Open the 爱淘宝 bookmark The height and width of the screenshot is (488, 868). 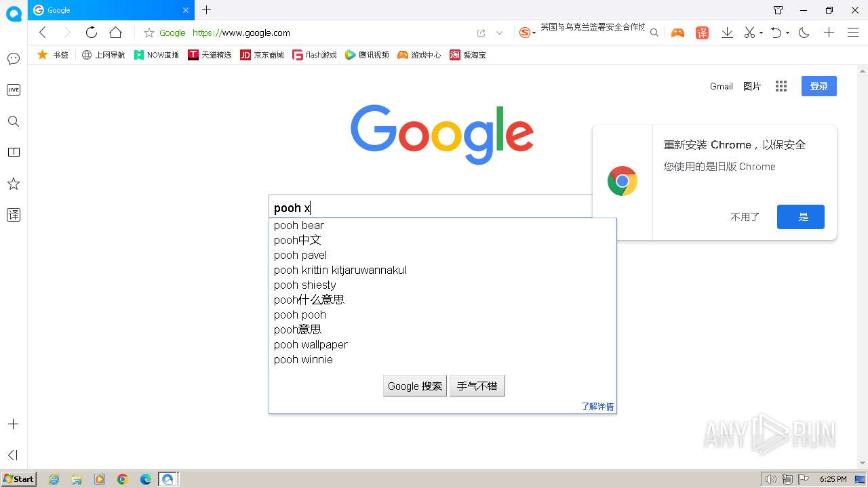[467, 55]
